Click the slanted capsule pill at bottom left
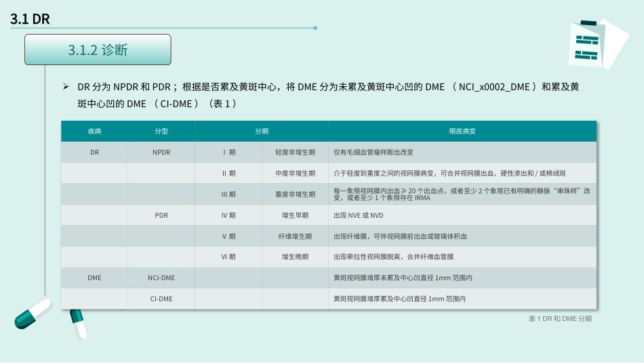 [x=33, y=314]
